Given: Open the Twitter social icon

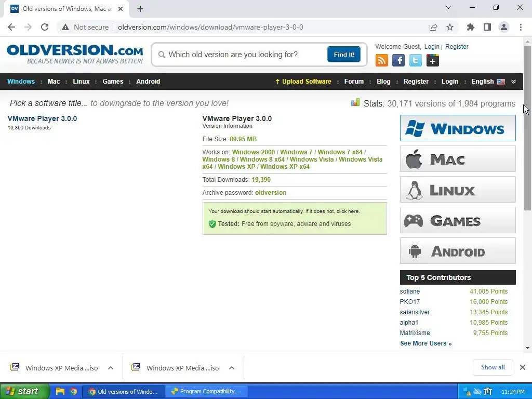Looking at the screenshot, I should [x=415, y=60].
